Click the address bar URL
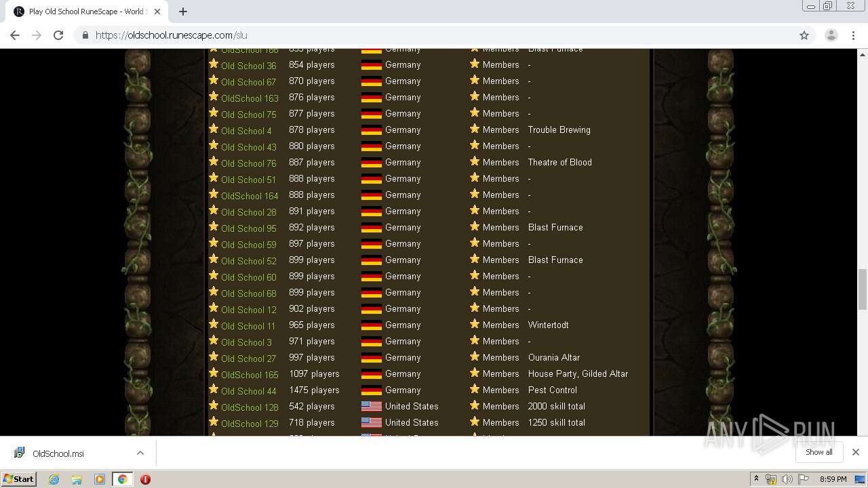 pos(172,35)
